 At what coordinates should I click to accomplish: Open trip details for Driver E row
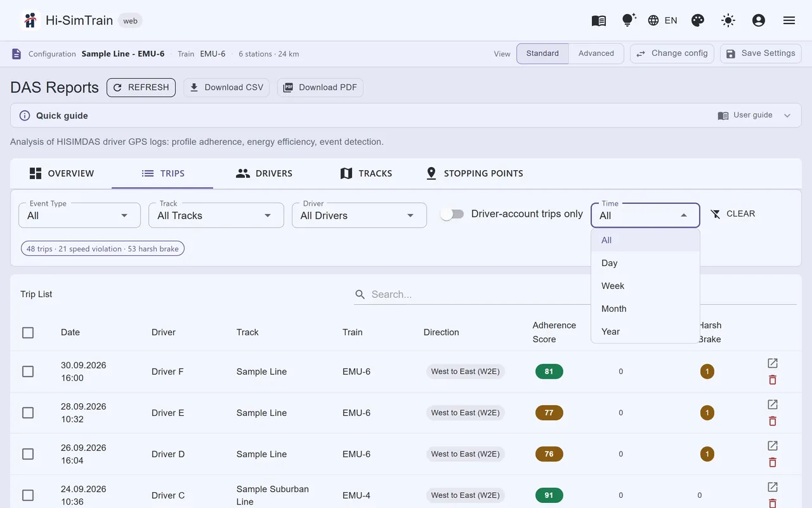point(773,404)
